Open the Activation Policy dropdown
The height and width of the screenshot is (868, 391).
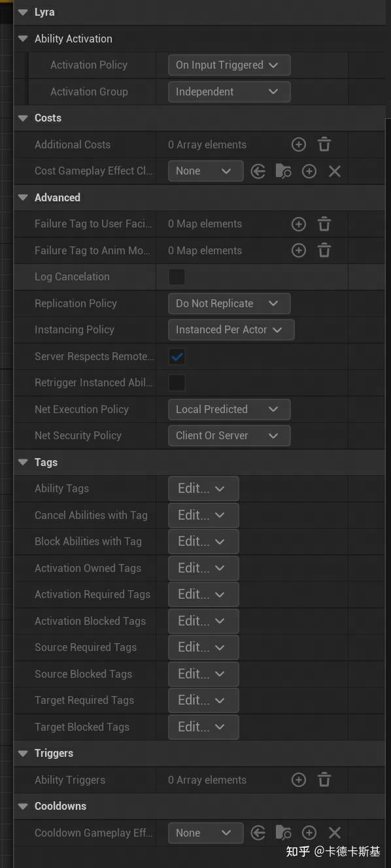click(x=229, y=65)
